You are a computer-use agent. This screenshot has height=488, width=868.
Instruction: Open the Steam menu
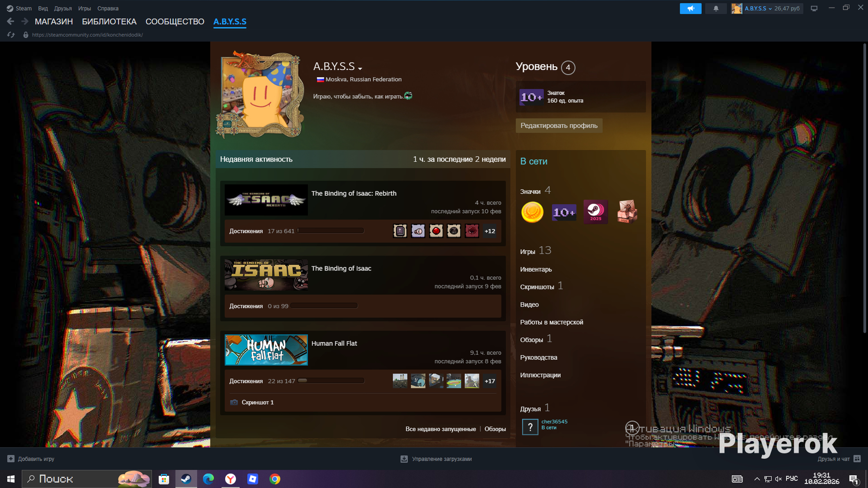[x=23, y=8]
